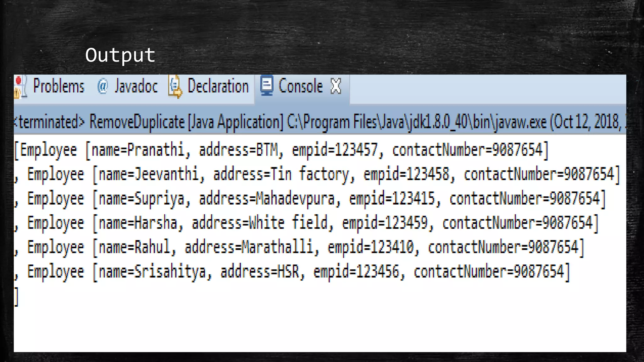This screenshot has height=362, width=644.
Task: Select the Console tab label
Action: [x=300, y=86]
